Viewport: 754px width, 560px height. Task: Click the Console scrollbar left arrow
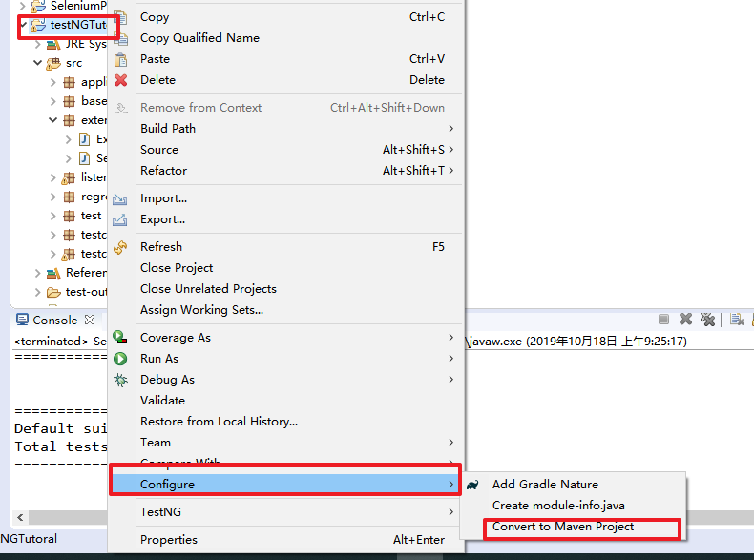(20, 518)
